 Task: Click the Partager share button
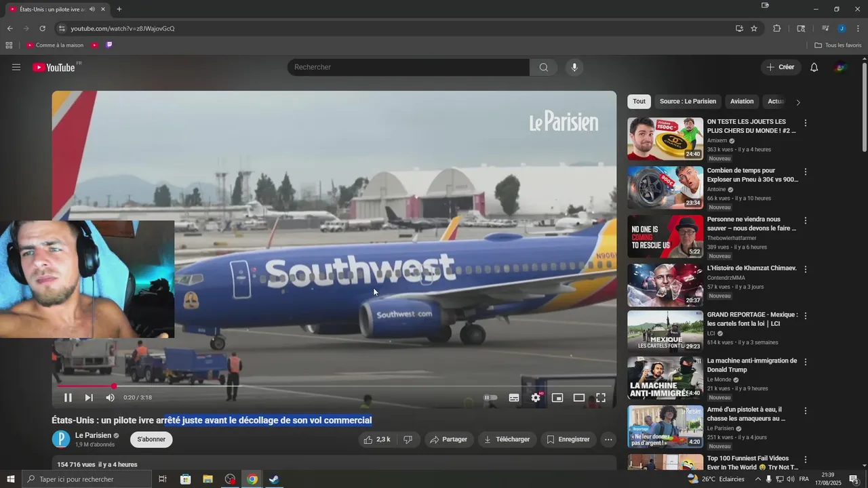click(x=449, y=439)
